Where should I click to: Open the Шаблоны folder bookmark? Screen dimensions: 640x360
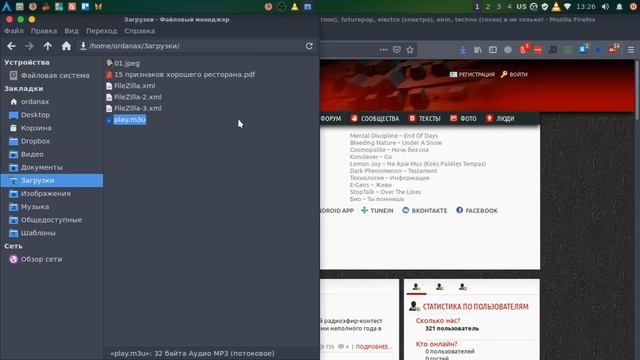coord(51,233)
